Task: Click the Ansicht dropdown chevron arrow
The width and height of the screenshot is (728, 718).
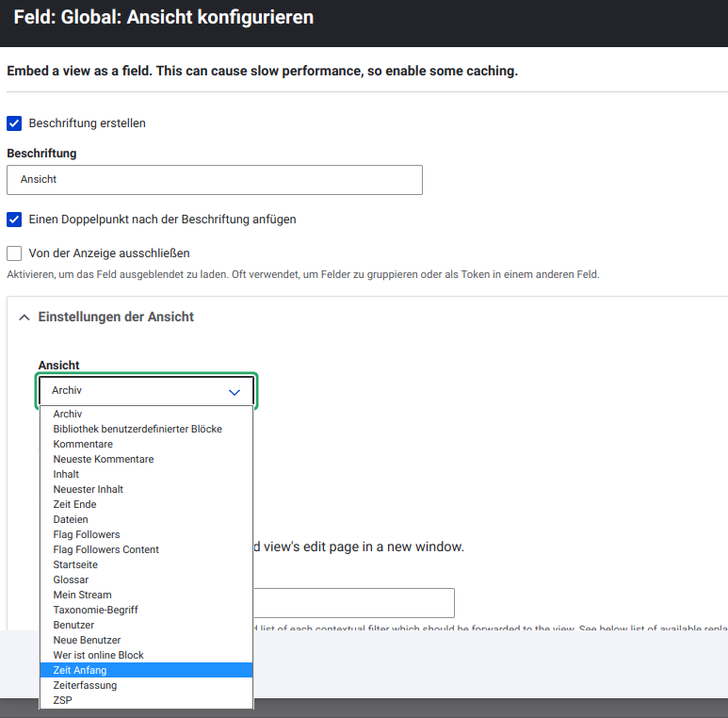Action: coord(235,391)
